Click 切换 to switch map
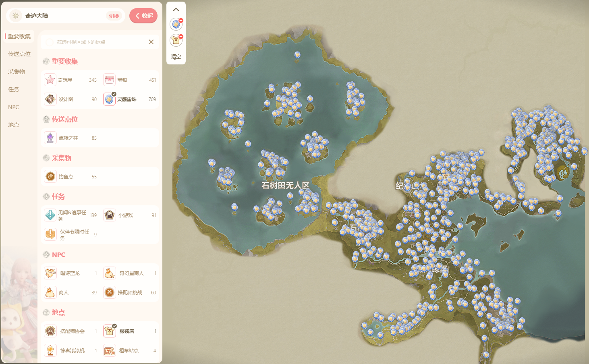Screen dimensions: 589x364 click(114, 16)
